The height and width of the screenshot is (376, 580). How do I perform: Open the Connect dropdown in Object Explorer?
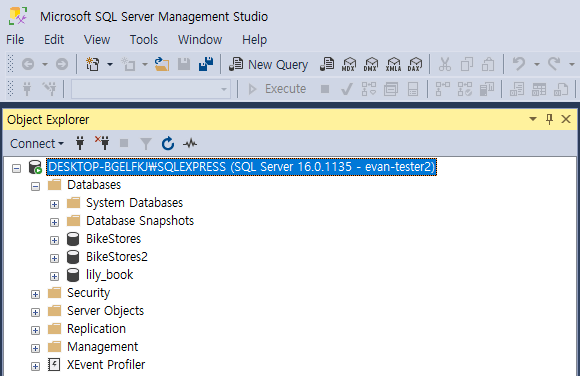37,143
